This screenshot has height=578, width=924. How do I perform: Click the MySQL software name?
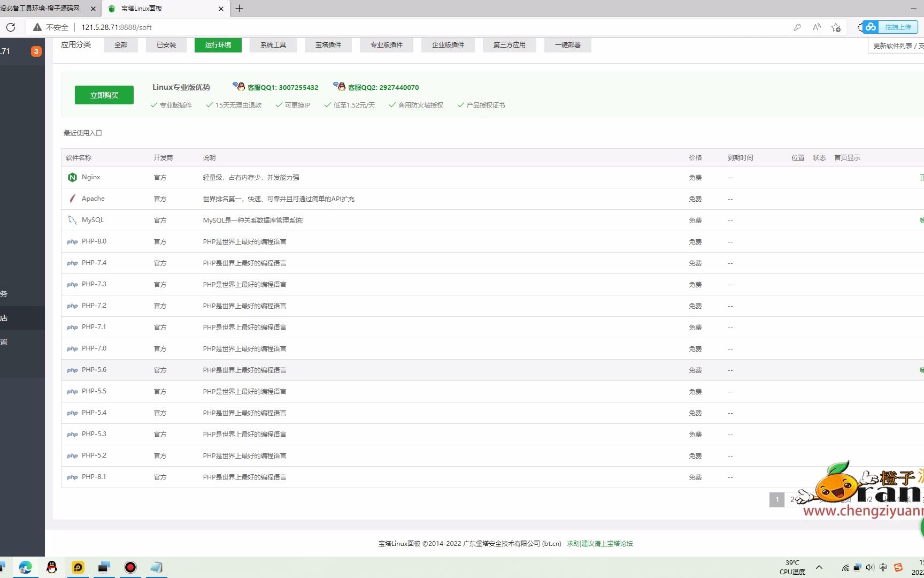(x=93, y=220)
